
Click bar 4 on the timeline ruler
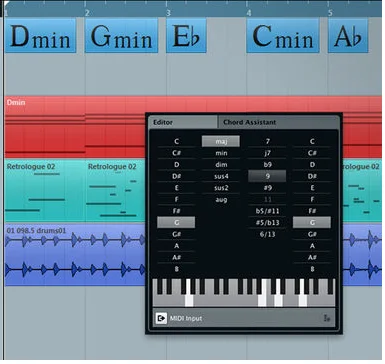coord(249,13)
